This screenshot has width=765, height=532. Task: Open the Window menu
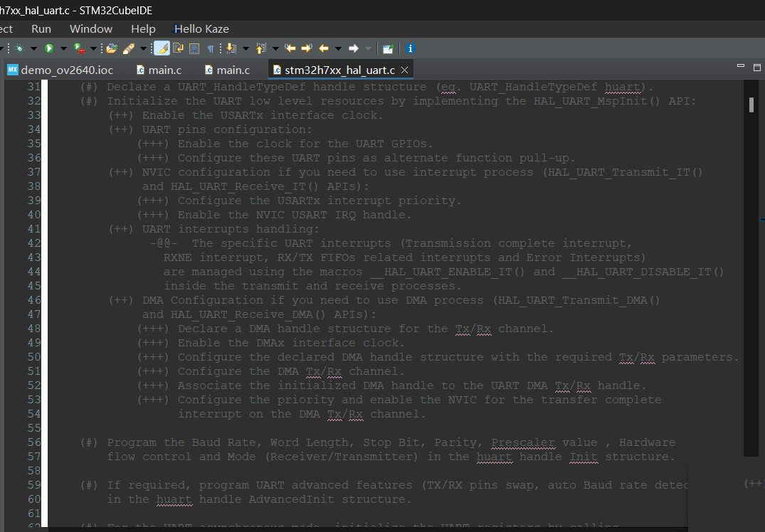(x=91, y=29)
